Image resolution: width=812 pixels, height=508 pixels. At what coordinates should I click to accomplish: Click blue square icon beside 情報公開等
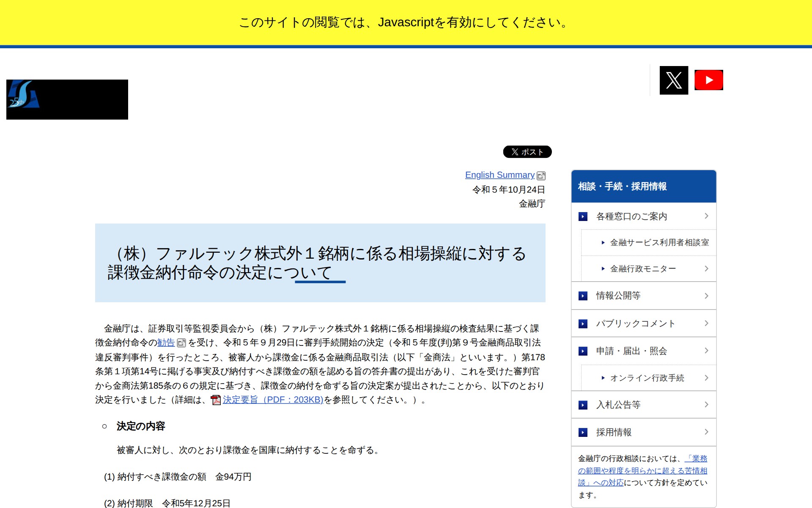[583, 296]
